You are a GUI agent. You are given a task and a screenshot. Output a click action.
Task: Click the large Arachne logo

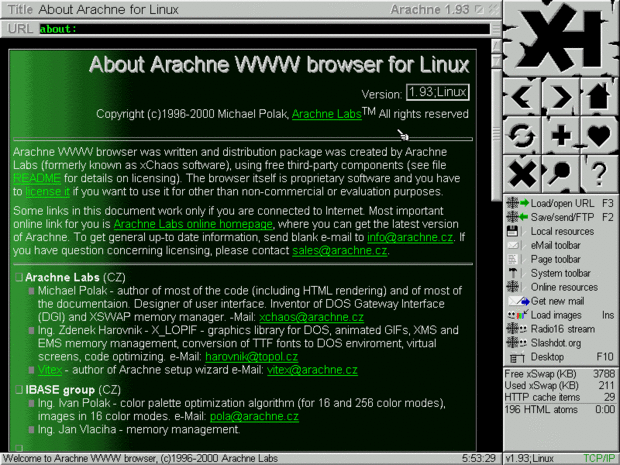pyautogui.click(x=561, y=38)
